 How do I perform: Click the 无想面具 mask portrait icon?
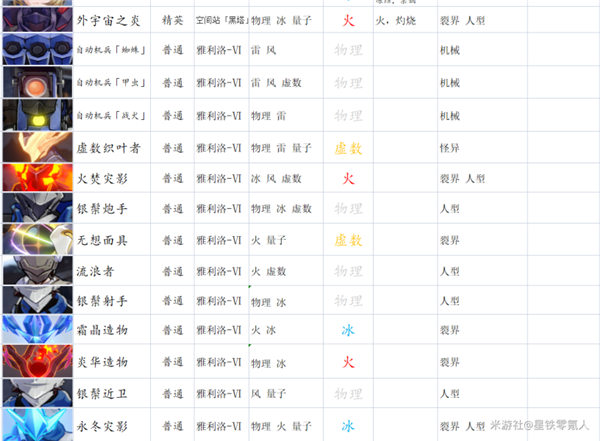[36, 240]
